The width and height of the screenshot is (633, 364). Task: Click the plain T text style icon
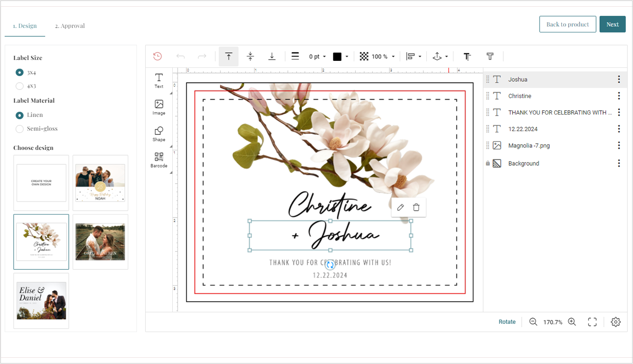pyautogui.click(x=490, y=57)
